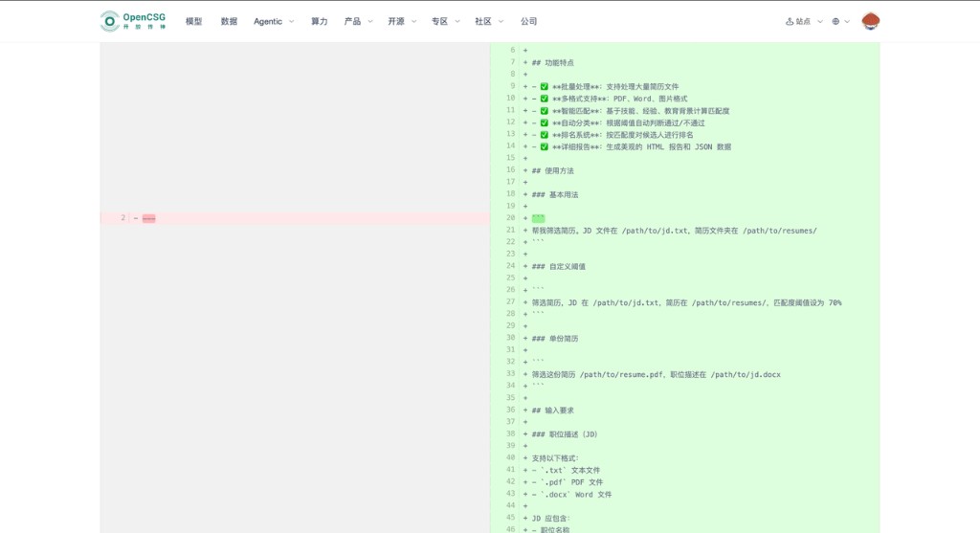Viewport: 980px width, 533px height.
Task: Click the 'JD 应包含:' line
Action: pos(551,518)
